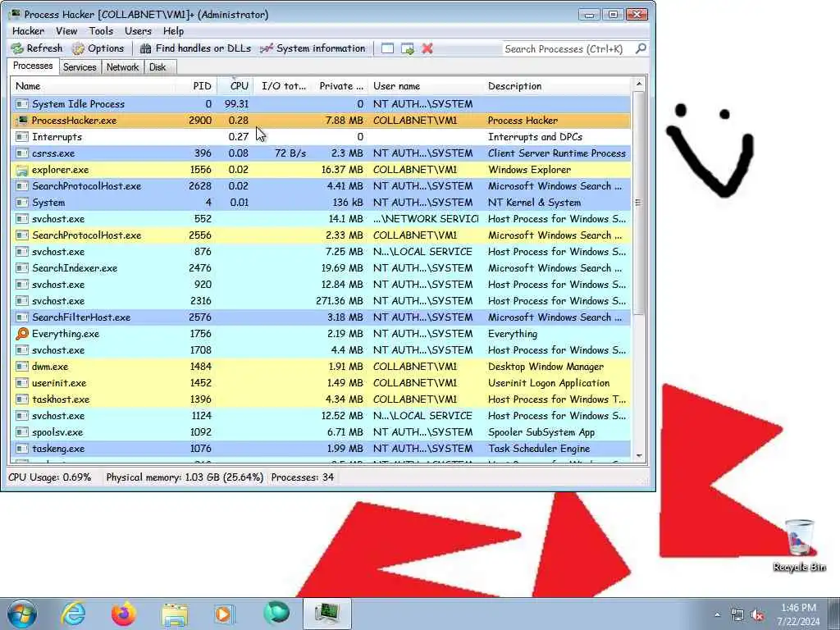Open System information window
840x630 pixels.
coord(313,48)
